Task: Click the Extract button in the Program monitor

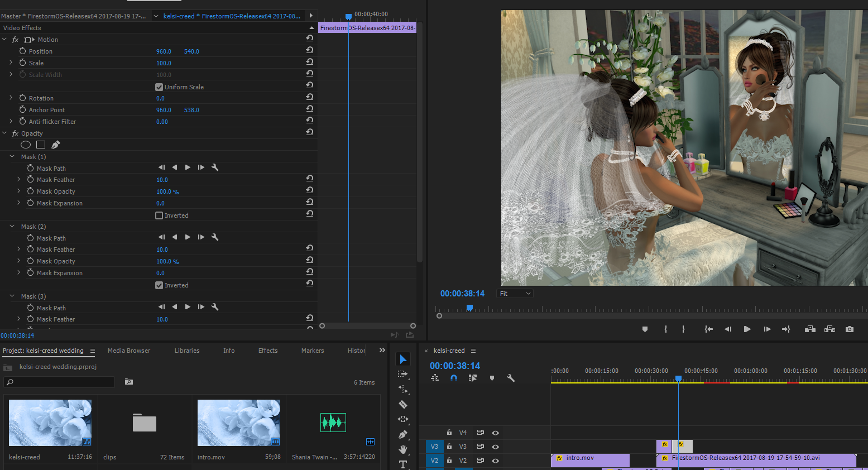Action: click(x=829, y=329)
